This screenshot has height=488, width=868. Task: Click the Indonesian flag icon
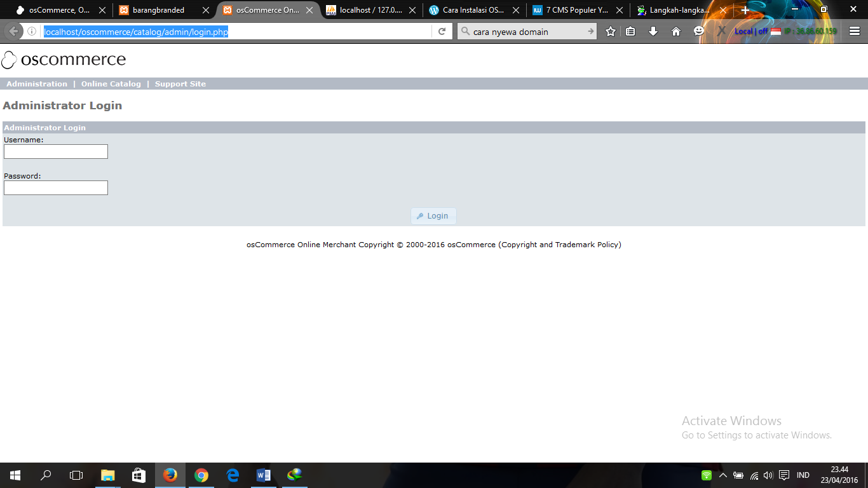(x=776, y=31)
